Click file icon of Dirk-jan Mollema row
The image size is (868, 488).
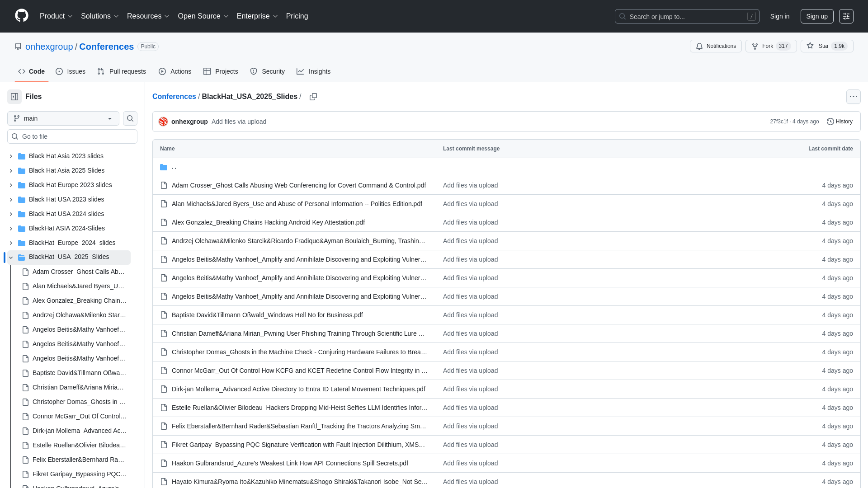164,389
